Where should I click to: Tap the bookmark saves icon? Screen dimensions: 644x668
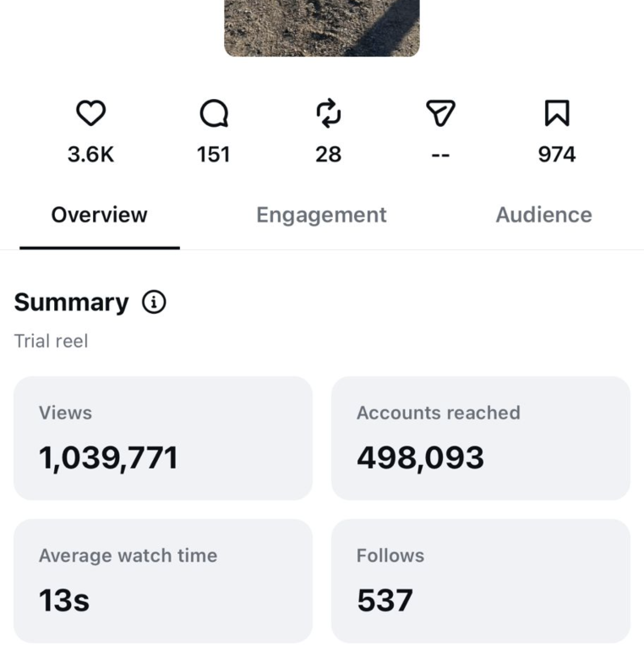[x=557, y=113]
